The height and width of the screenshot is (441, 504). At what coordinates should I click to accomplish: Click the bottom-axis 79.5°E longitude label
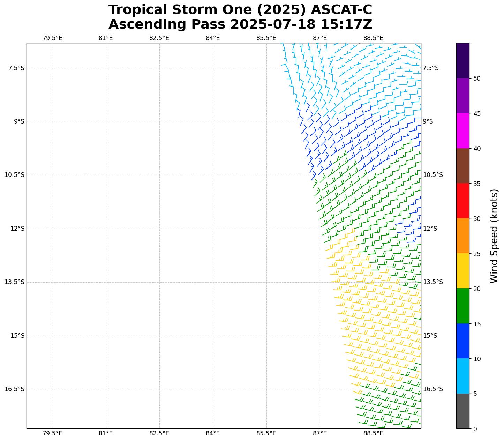point(52,433)
